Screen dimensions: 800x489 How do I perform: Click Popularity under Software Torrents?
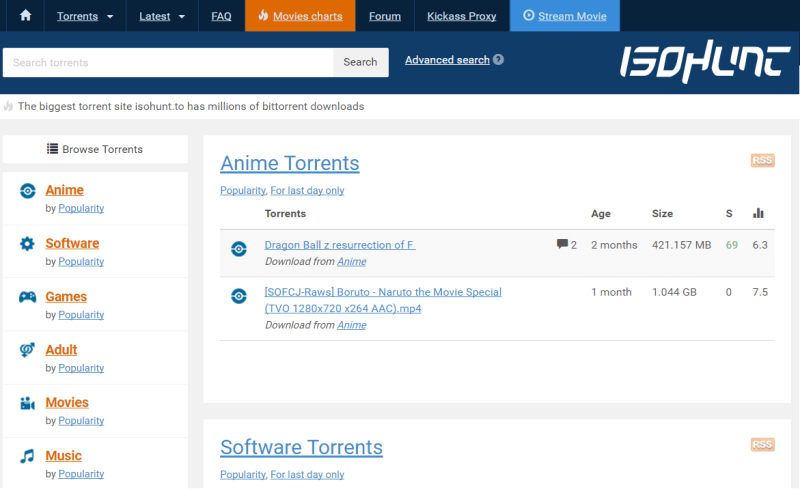coord(243,475)
